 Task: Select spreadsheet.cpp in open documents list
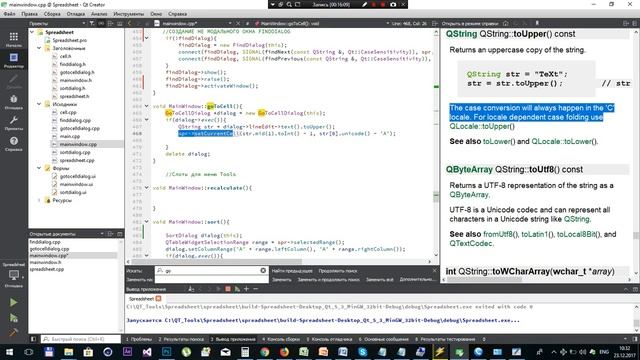(x=47, y=269)
